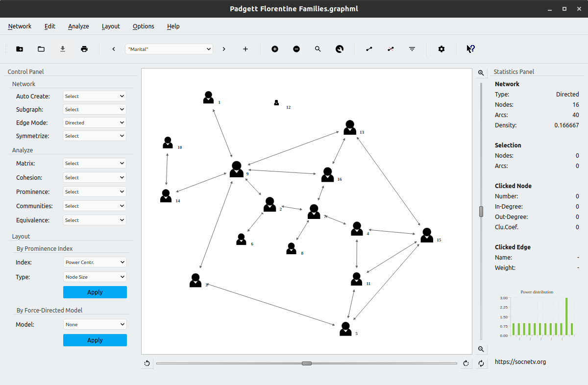Open settings with the gear icon
This screenshot has height=385, width=588.
click(441, 49)
